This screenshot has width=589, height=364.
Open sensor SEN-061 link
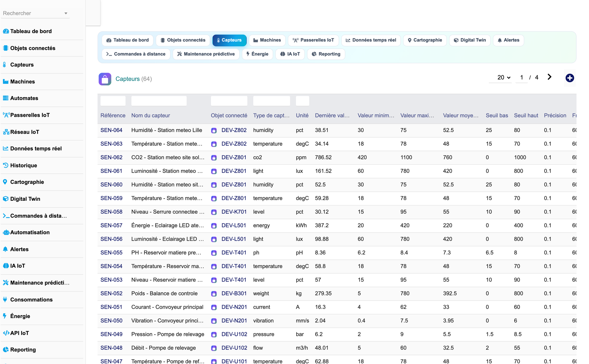click(111, 171)
